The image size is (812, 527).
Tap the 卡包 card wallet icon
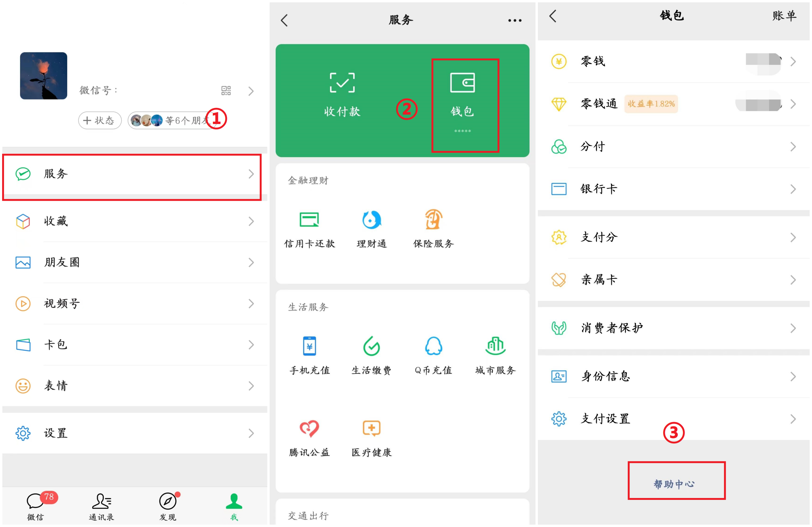23,345
